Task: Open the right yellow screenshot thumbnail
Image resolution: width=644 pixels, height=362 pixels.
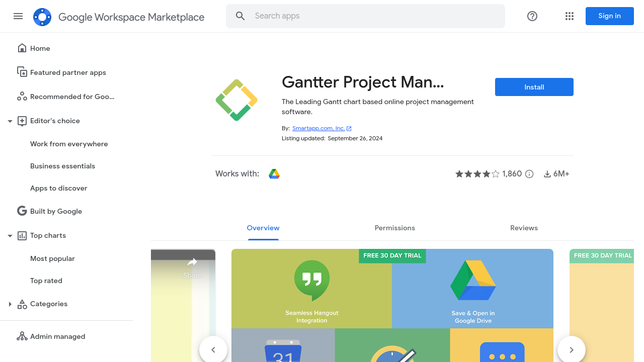Action: (602, 306)
